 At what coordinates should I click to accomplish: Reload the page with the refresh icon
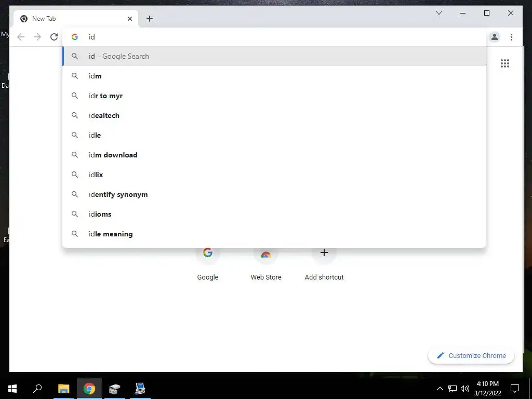[54, 37]
